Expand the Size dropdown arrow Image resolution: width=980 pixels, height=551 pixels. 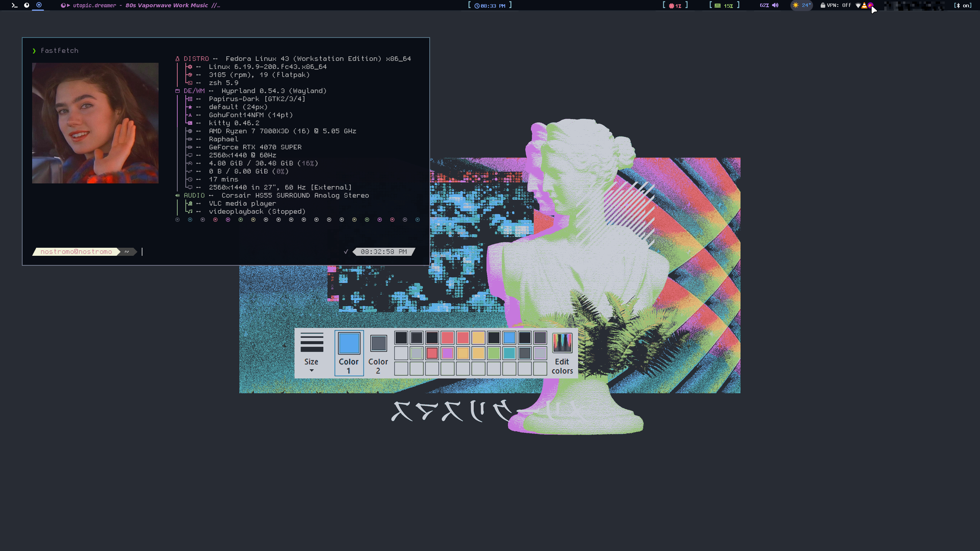pos(311,370)
